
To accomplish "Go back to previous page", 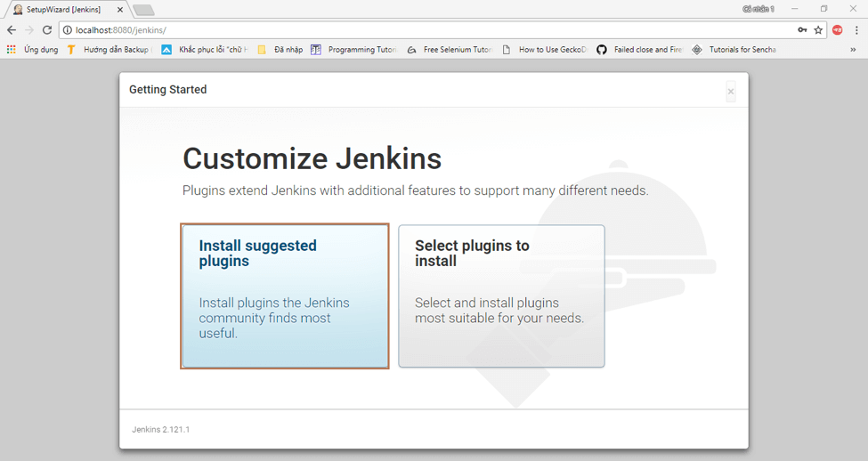I will (x=12, y=30).
